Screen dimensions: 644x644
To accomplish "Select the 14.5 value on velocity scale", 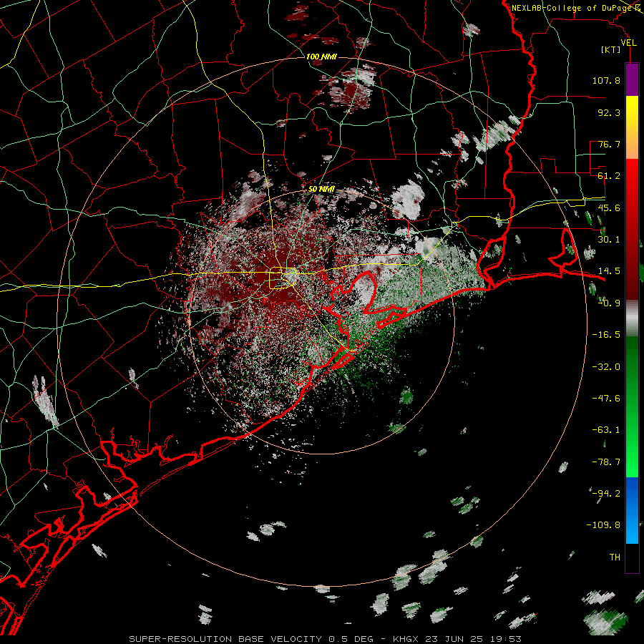I will tap(609, 271).
